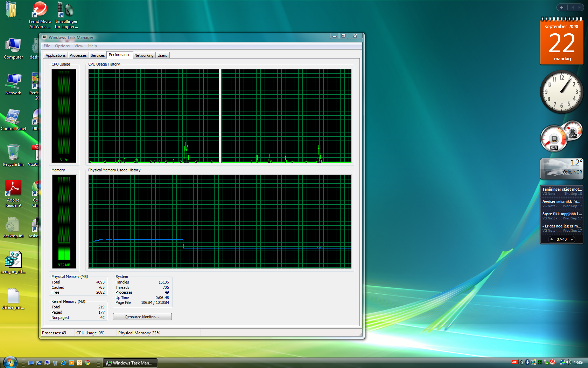Select the desktop.ini file icon

[13, 228]
